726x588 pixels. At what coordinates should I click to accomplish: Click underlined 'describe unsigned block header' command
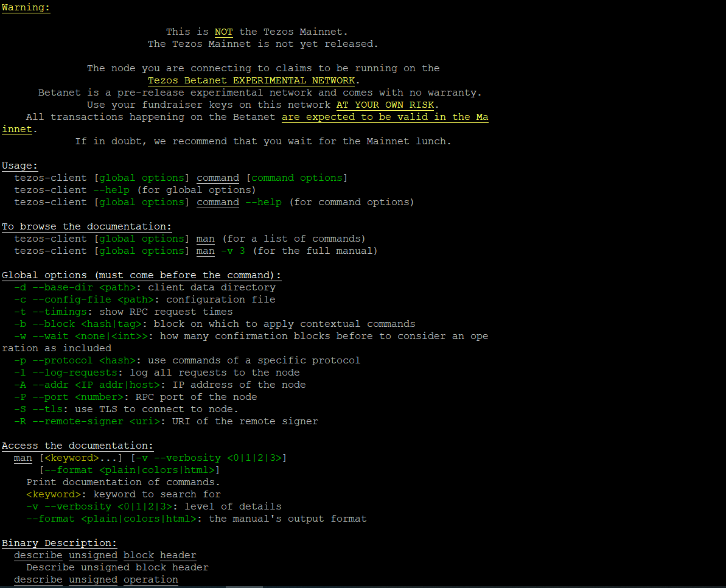105,556
